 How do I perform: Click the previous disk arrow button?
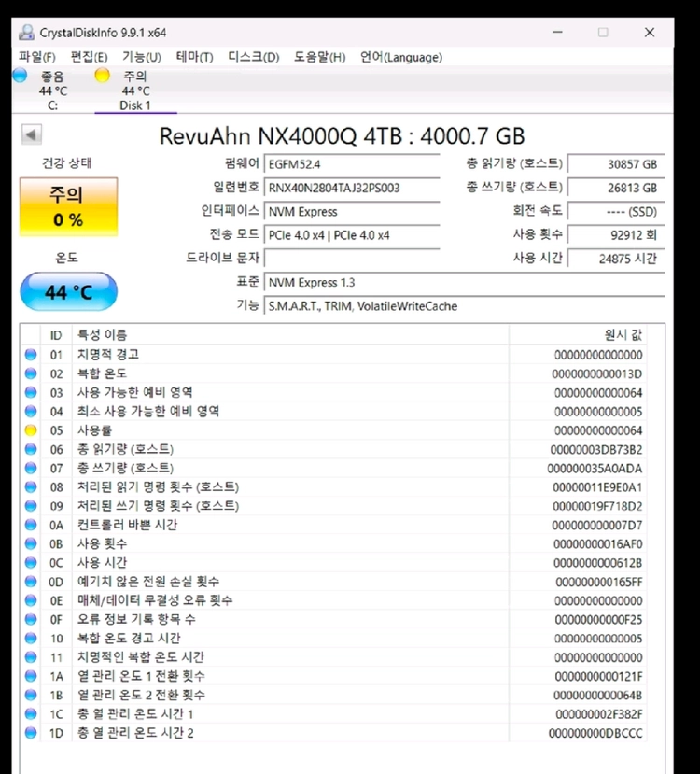coord(32,134)
